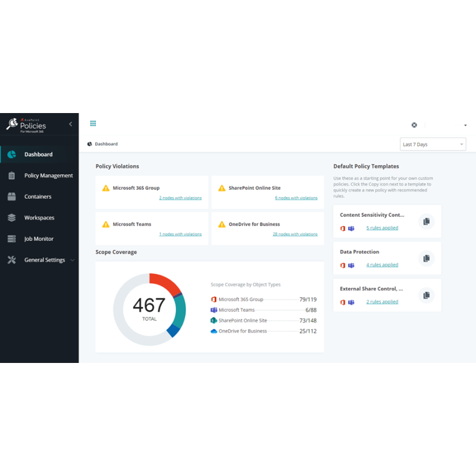This screenshot has width=476, height=476.
Task: Click Microsoft 365 Group legend icon
Action: point(214,299)
